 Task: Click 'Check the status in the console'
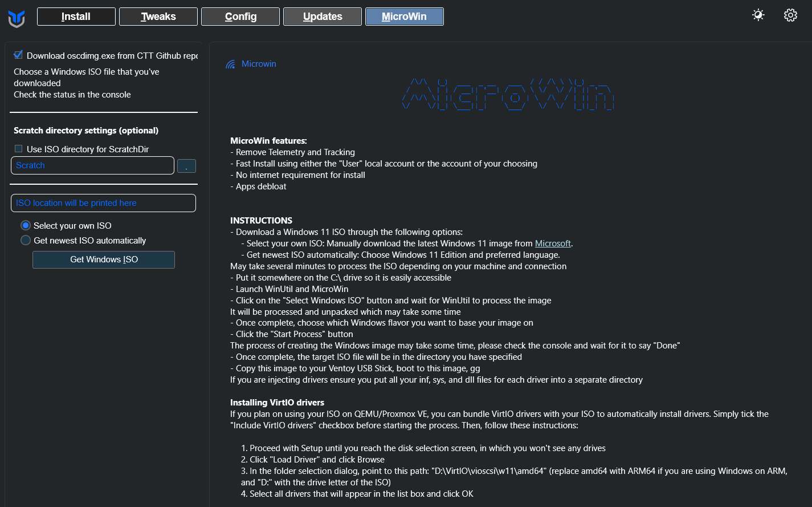coord(72,95)
